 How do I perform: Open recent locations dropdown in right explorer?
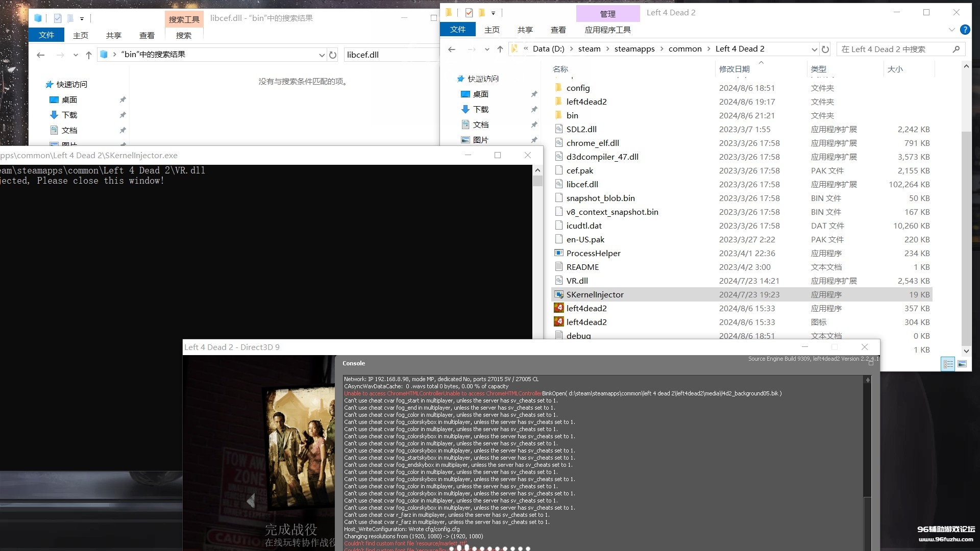point(487,49)
